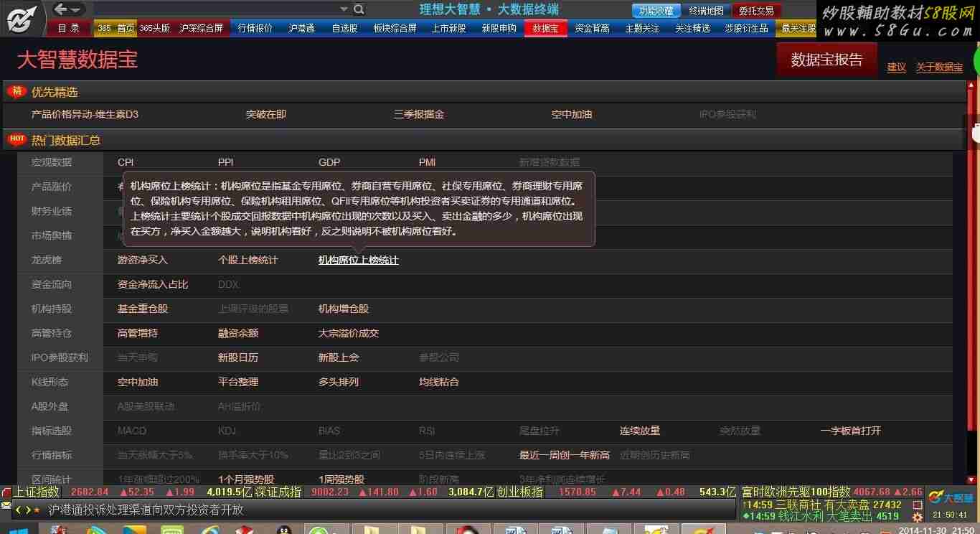
Task: Open 机构增仓股 link
Action: pyautogui.click(x=344, y=309)
